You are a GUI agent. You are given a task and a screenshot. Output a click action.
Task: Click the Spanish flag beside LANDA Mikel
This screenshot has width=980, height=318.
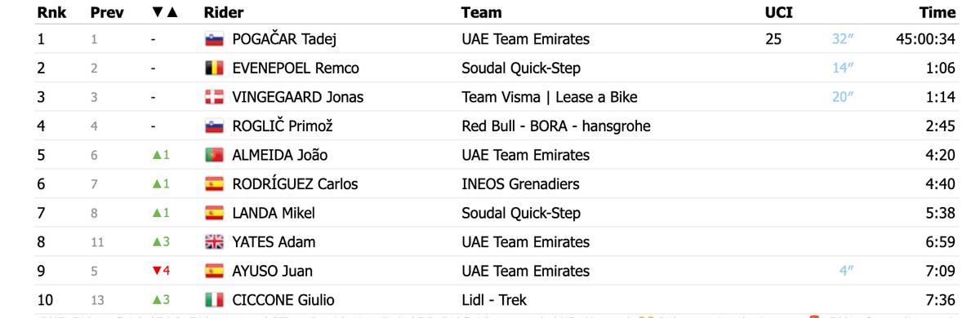point(214,213)
